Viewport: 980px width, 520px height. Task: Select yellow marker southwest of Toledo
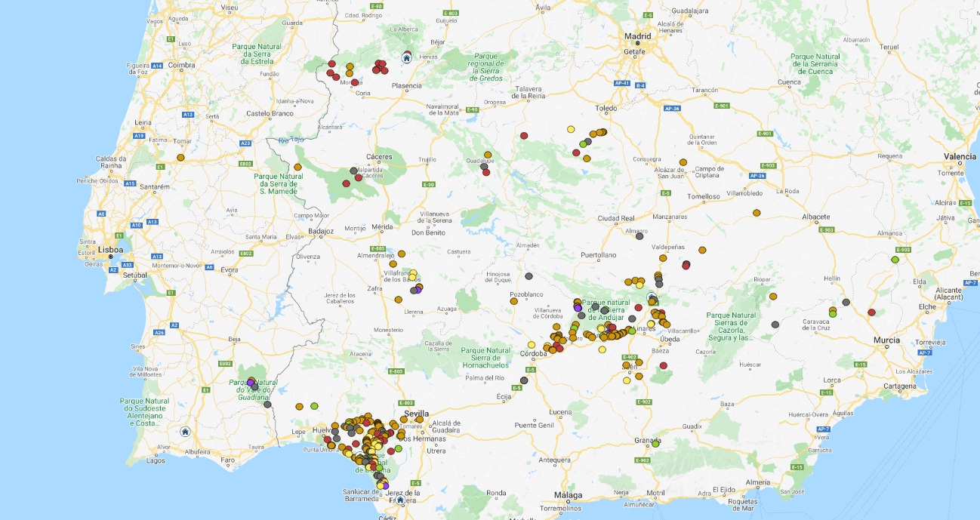[571, 129]
